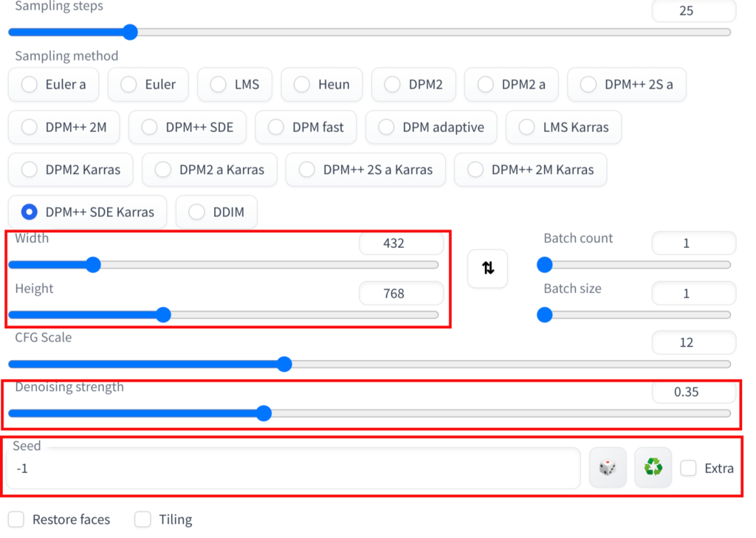Click the Width value box showing 432

401,243
